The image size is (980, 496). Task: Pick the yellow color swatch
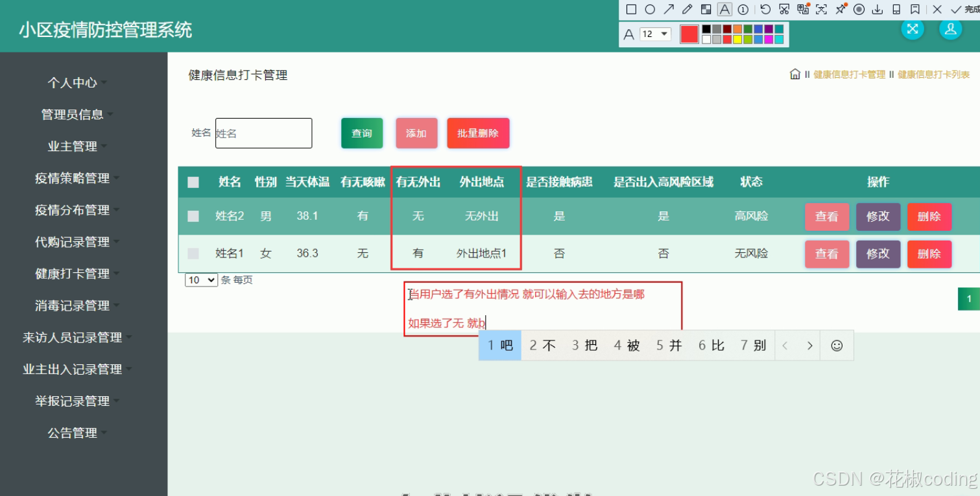click(737, 40)
